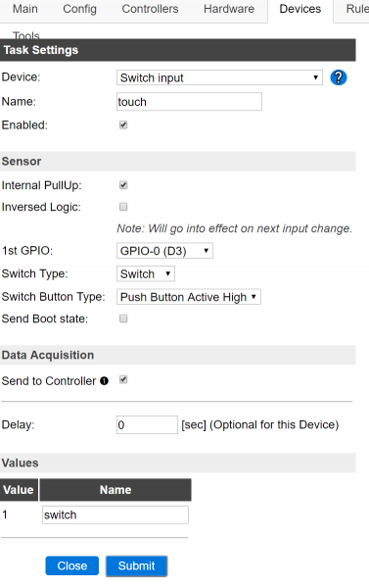Open the Switch Button Type dropdown

pyautogui.click(x=189, y=297)
